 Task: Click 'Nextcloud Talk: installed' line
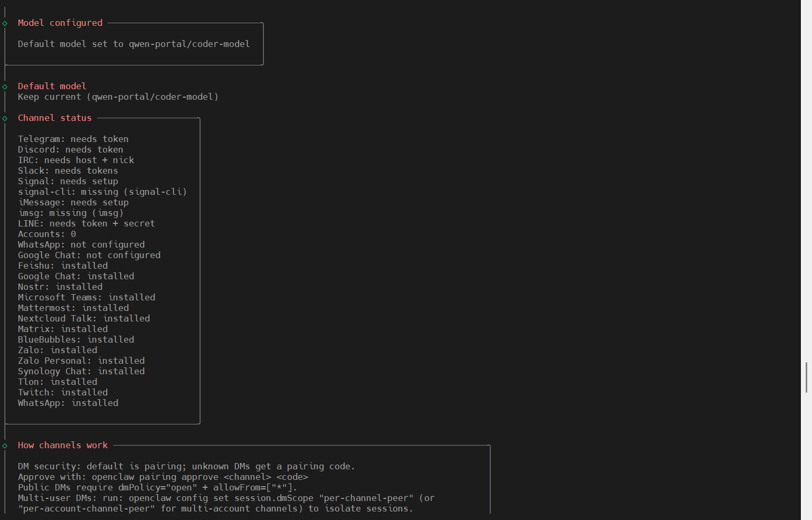(x=84, y=318)
